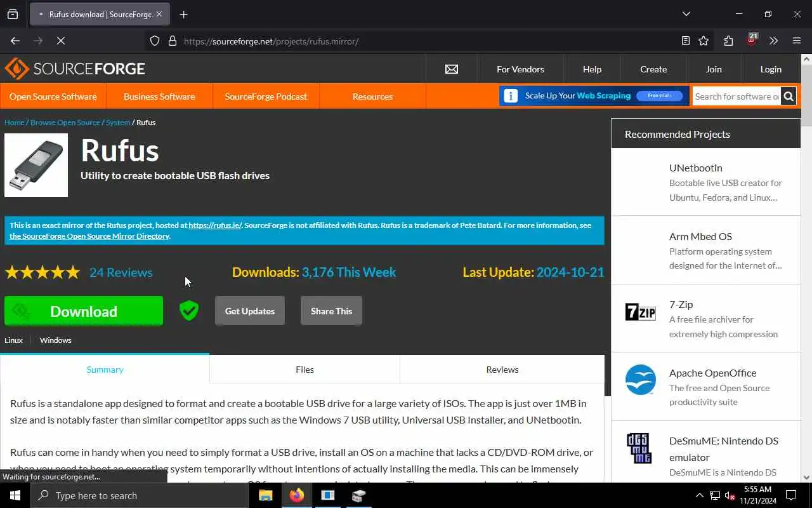
Task: Click the 7-Zip project icon
Action: pos(640,312)
